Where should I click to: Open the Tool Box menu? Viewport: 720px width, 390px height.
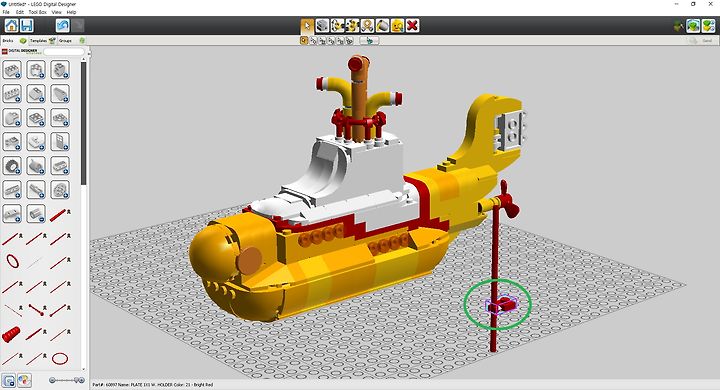[38, 12]
